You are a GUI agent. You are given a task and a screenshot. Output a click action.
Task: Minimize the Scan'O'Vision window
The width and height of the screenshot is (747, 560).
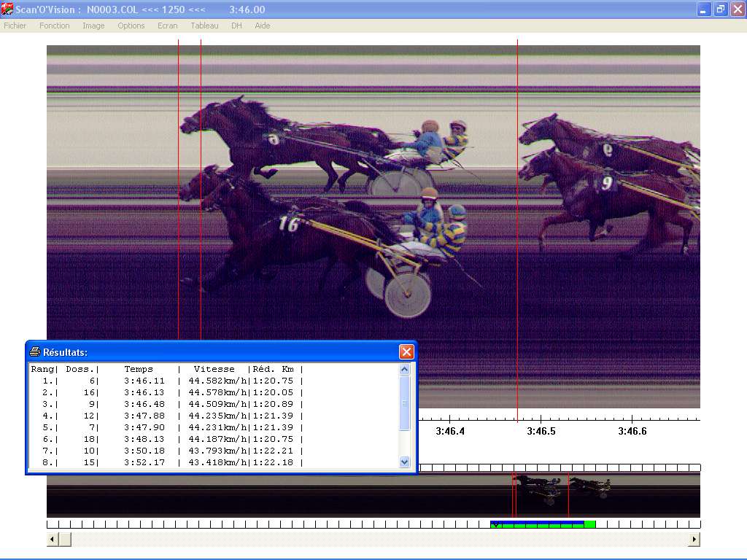[703, 9]
